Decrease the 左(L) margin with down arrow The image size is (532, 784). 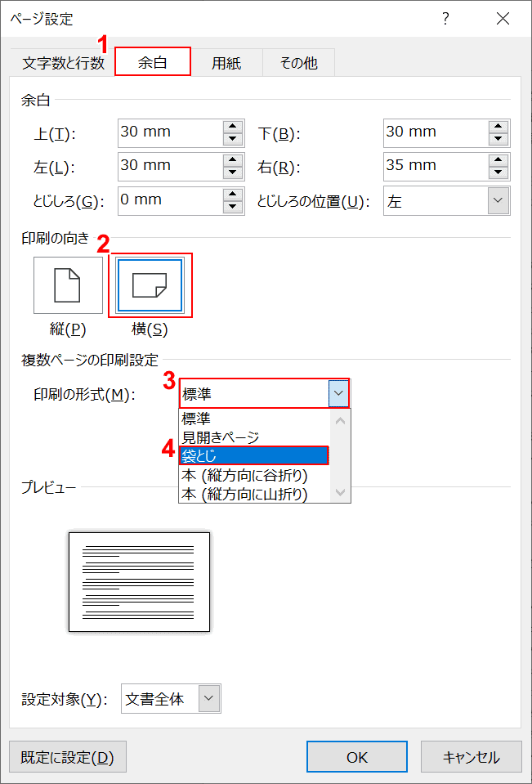tap(232, 173)
